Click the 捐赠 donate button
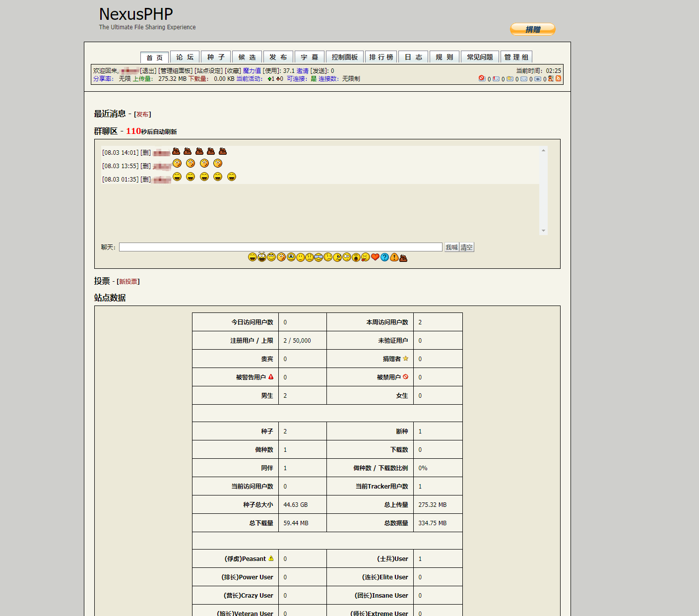This screenshot has height=616, width=699. coord(533,29)
